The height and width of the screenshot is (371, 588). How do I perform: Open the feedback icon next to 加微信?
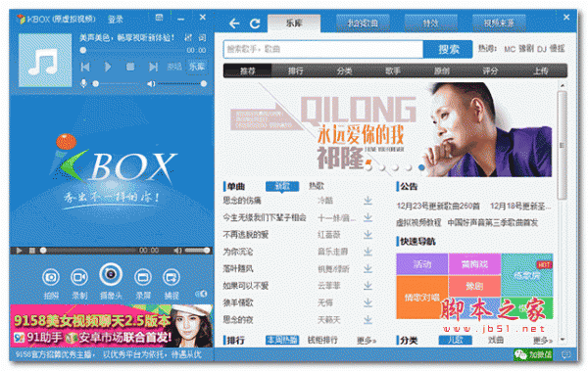566,354
